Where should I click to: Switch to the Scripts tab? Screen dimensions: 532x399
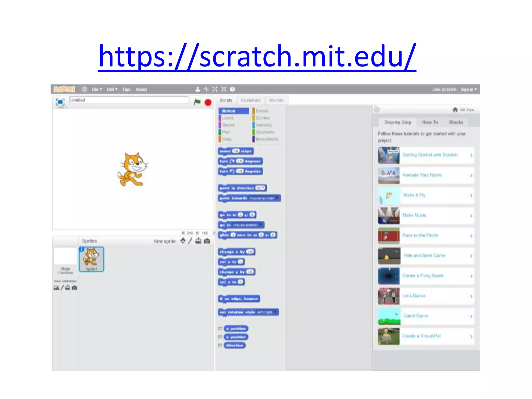(226, 100)
